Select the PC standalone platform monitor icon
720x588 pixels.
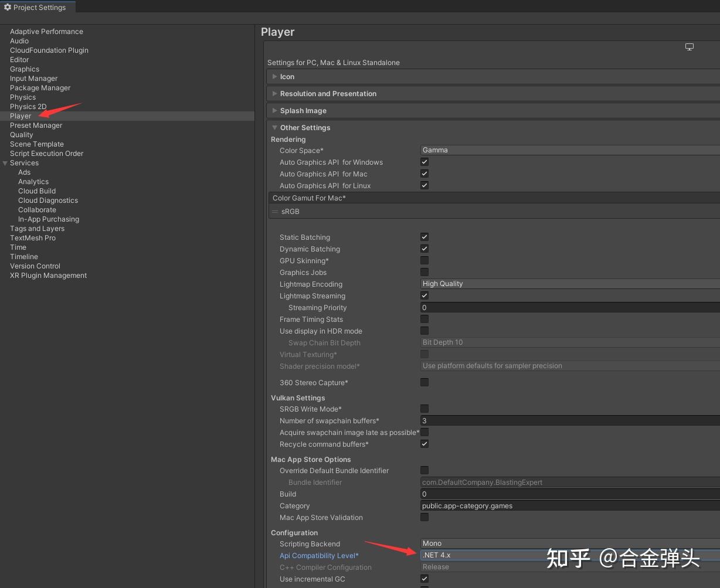click(x=690, y=47)
